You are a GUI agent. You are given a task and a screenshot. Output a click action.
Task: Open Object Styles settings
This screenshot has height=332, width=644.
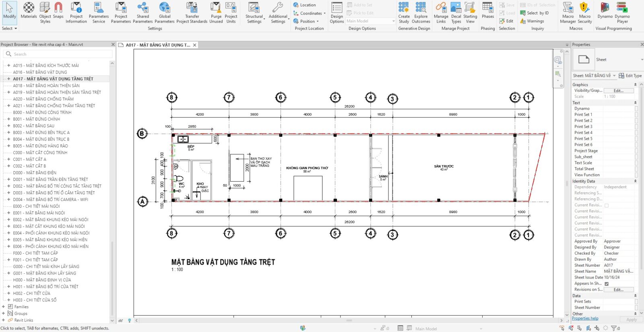(x=45, y=13)
